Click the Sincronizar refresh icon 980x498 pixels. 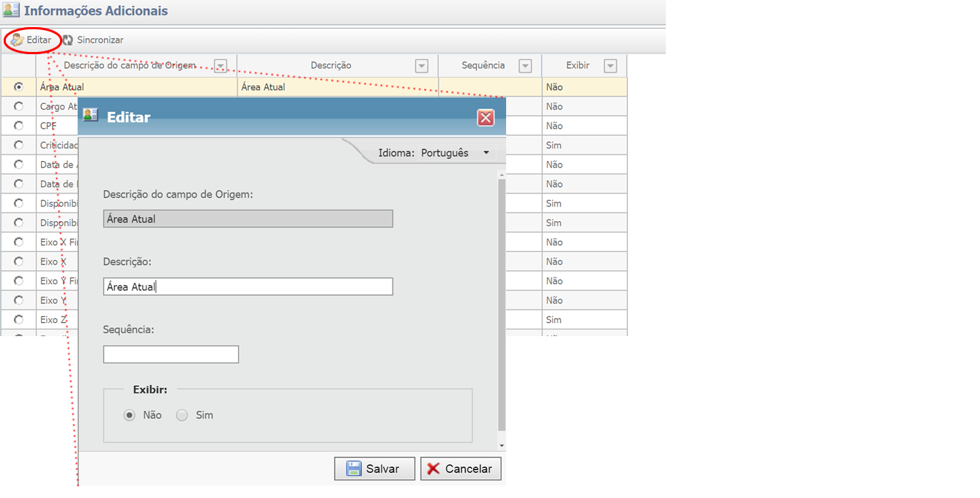(x=67, y=40)
